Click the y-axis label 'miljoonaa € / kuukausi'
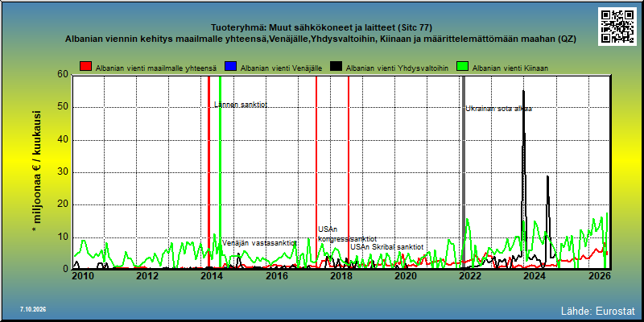The image size is (644, 322). [x=37, y=172]
